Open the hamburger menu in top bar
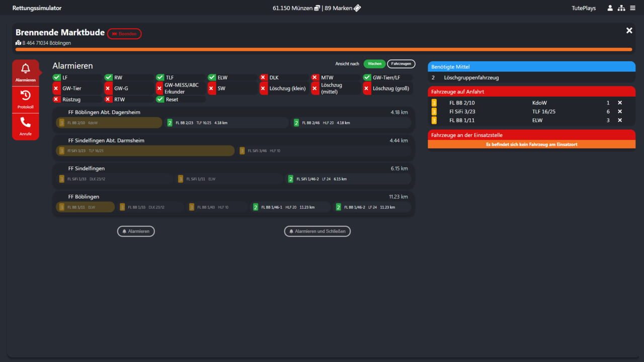 pos(633,8)
